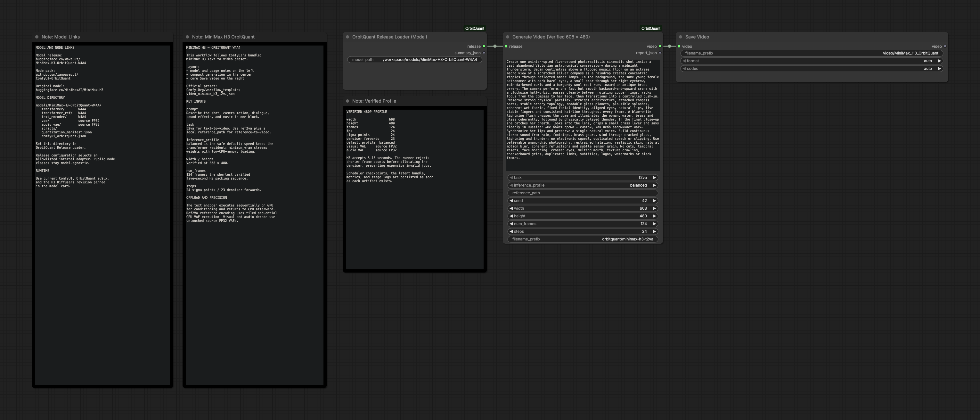Edit Save Video filename_prefix field
The image size is (980, 420).
[812, 53]
